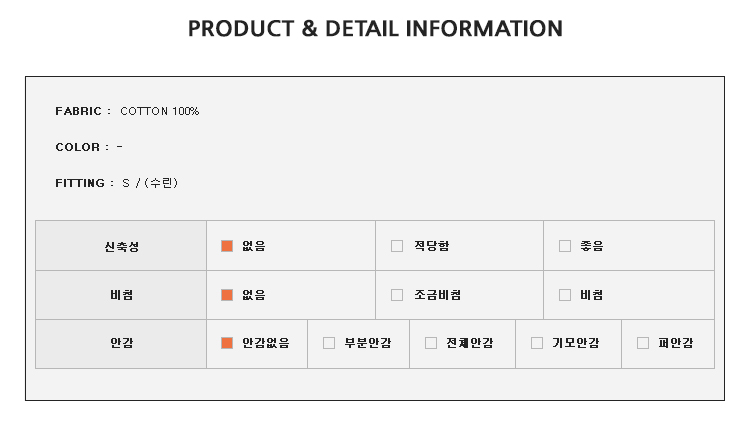Viewport: 750px width, 429px height.
Task: Click the 안감 row header cell
Action: coord(121,343)
